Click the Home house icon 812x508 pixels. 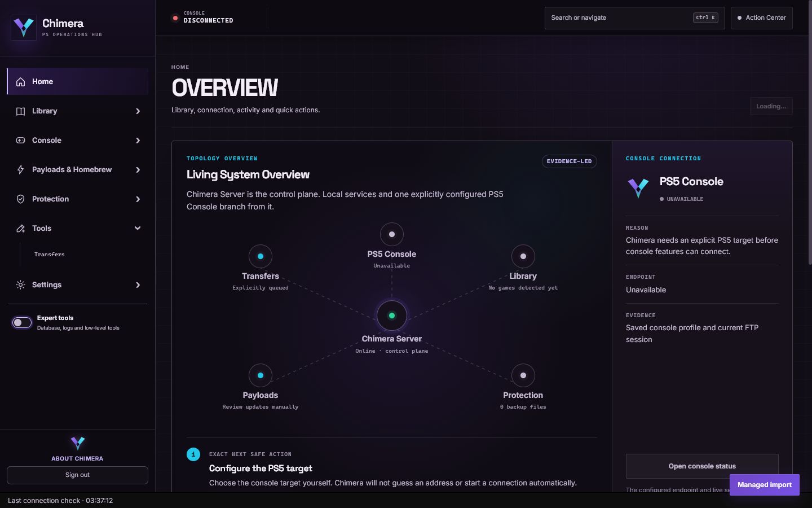[x=20, y=82]
